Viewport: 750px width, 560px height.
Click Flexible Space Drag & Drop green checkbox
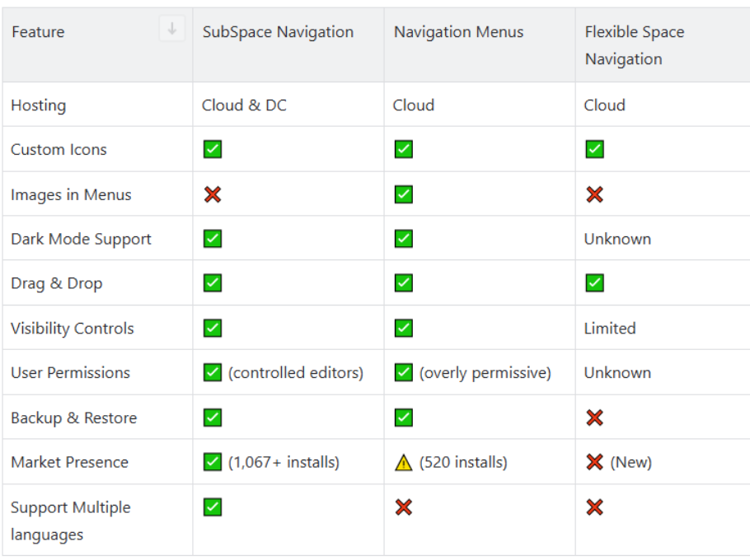(x=594, y=282)
